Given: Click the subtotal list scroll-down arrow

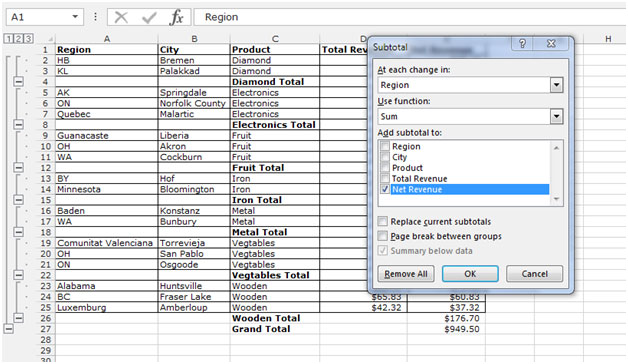Looking at the screenshot, I should point(556,199).
